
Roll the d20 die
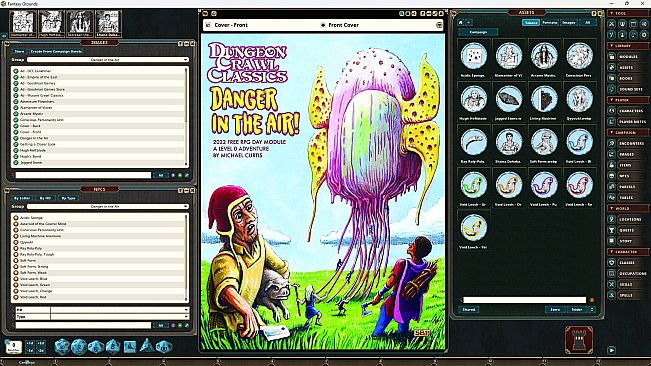point(62,346)
